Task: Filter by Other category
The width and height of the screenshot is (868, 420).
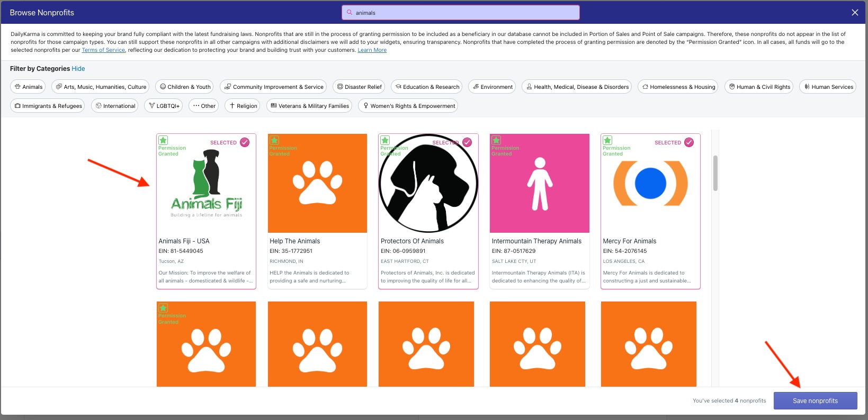Action: coord(204,106)
